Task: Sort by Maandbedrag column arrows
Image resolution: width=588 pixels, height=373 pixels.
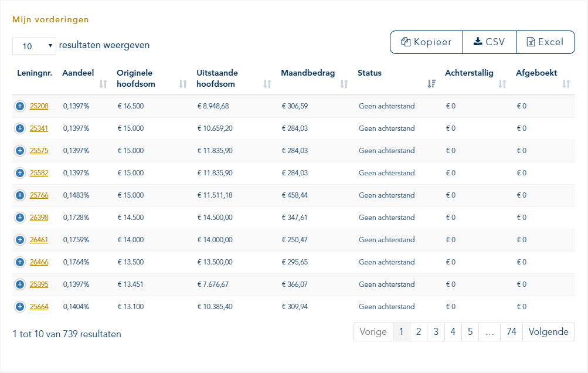Action: (x=344, y=84)
